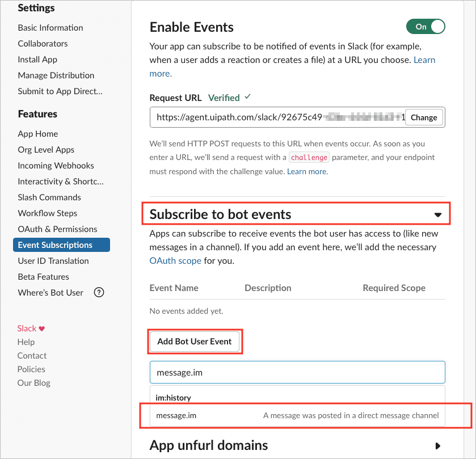Navigate to Incoming Webhooks

pyautogui.click(x=56, y=166)
